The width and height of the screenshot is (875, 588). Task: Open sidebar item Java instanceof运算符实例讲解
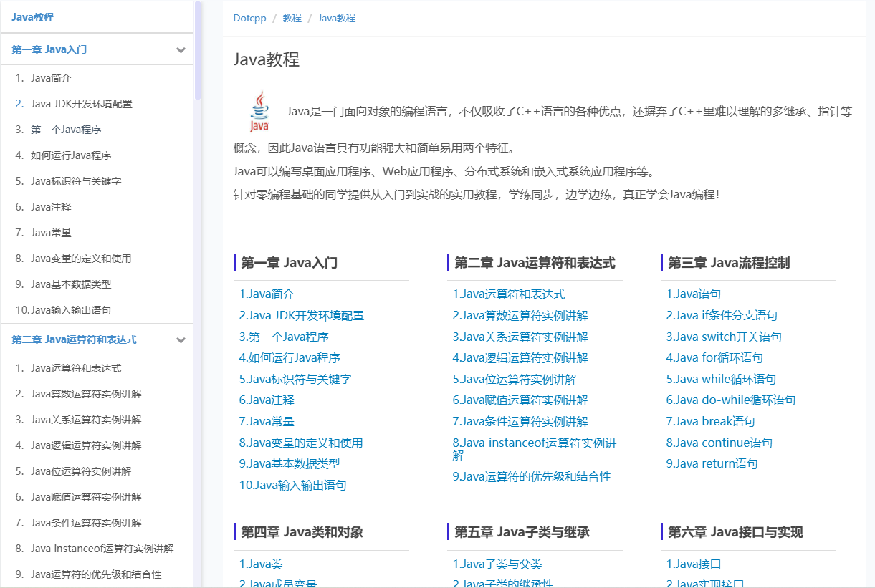(x=102, y=549)
